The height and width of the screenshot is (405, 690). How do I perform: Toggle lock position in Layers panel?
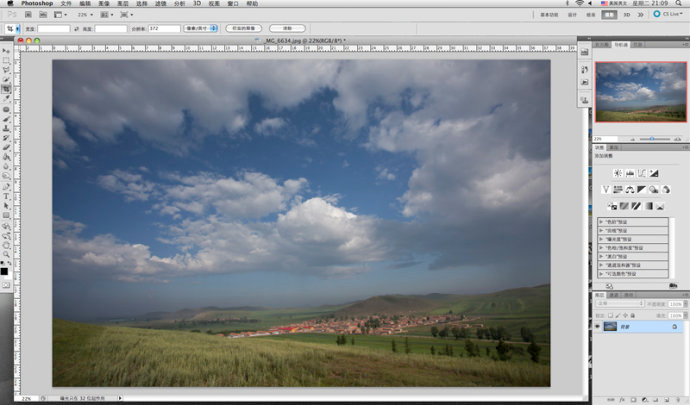click(625, 316)
